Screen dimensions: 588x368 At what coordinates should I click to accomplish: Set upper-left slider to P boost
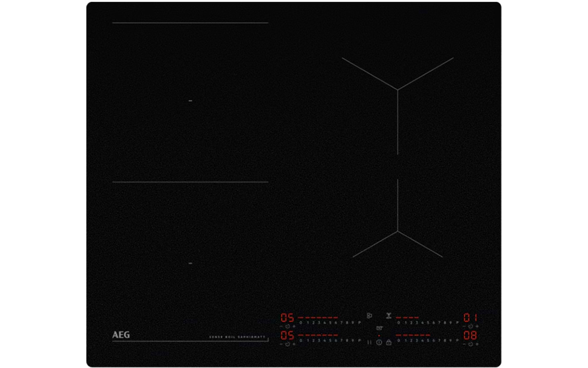click(359, 323)
